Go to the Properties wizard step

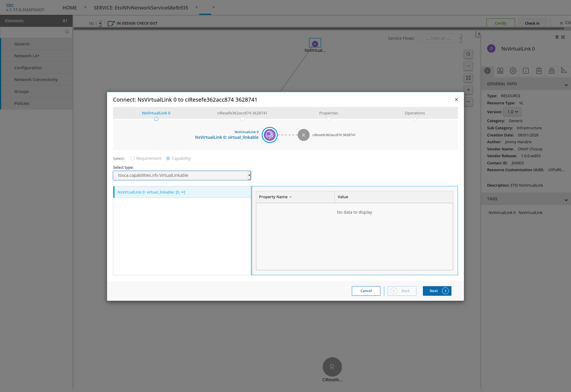328,113
